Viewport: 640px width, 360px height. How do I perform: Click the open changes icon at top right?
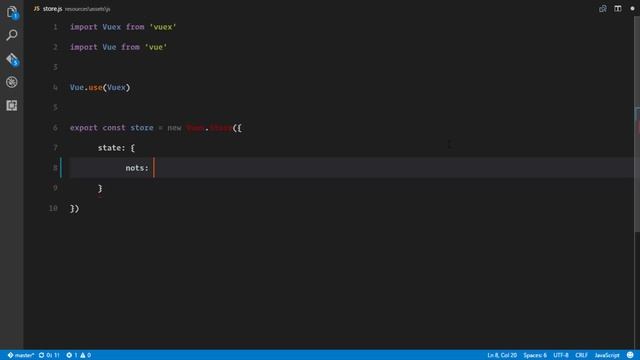(602, 9)
